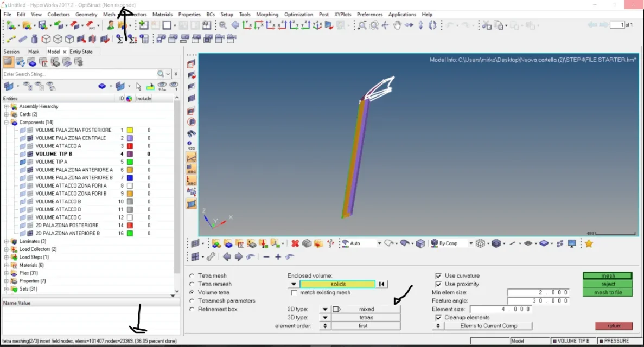Toggle the Use curvature checkbox
This screenshot has height=347, width=644.
(438, 275)
